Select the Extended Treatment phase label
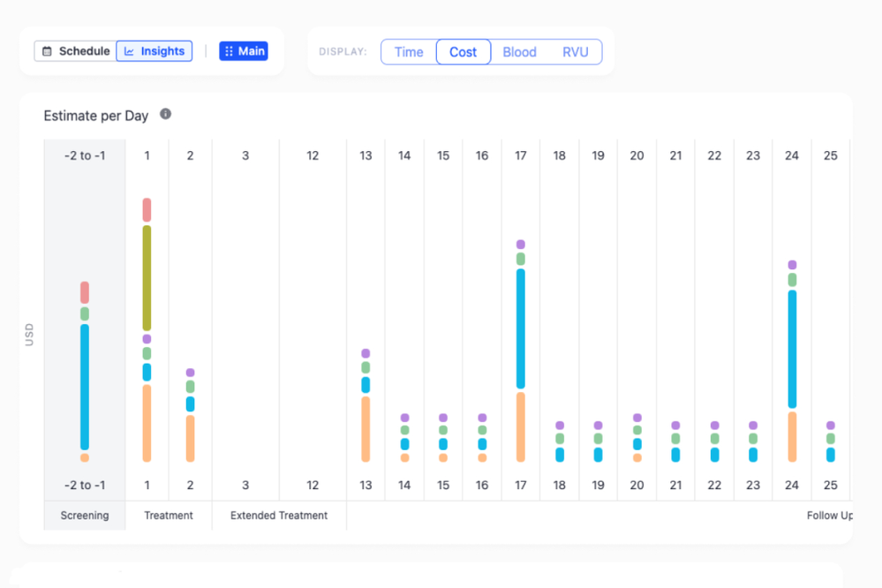The image size is (882, 588). point(279,516)
